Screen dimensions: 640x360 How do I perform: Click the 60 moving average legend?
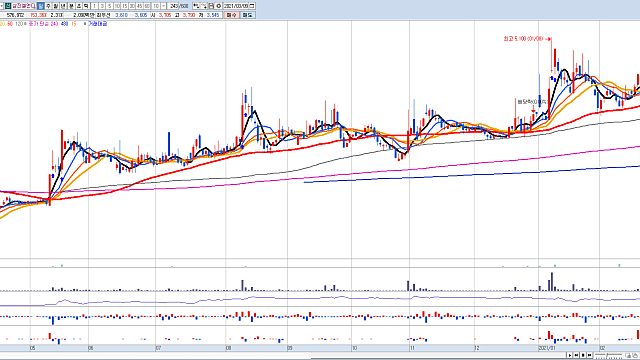(x=10, y=24)
